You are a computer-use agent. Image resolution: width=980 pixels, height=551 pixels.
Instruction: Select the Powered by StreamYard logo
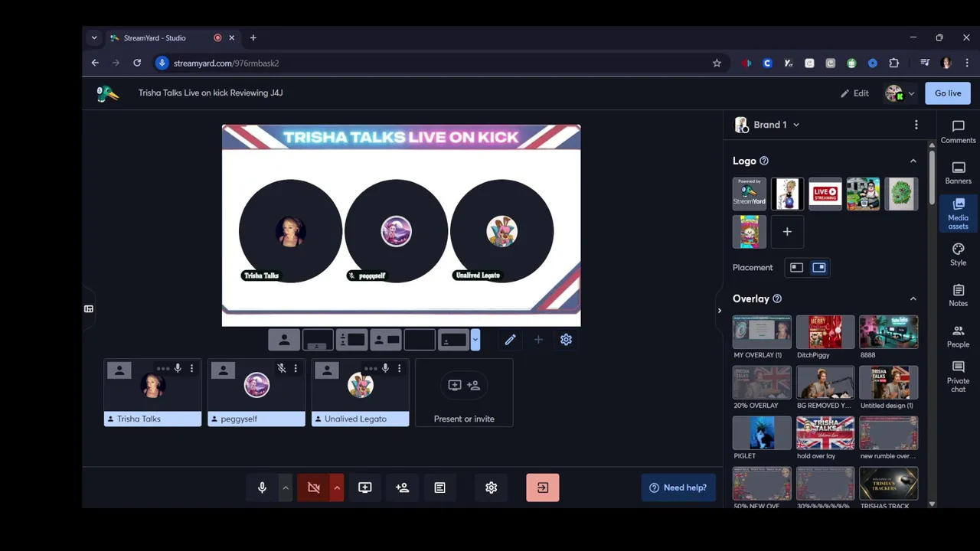point(750,194)
